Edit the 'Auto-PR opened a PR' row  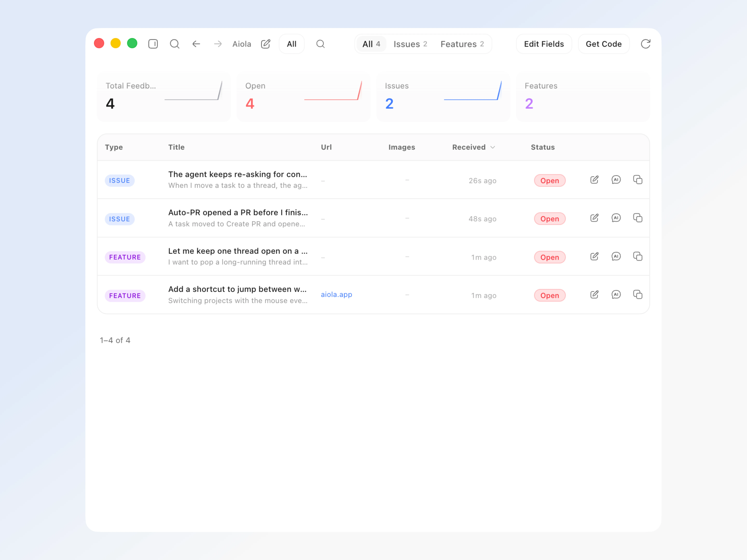pos(594,218)
